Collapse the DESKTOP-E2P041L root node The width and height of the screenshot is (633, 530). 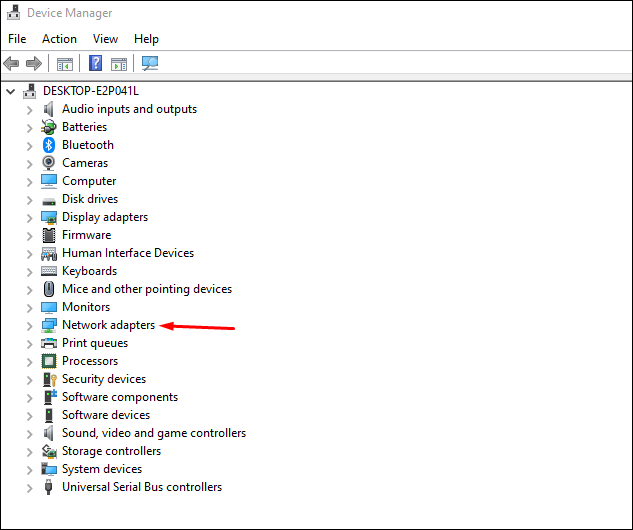(x=11, y=91)
